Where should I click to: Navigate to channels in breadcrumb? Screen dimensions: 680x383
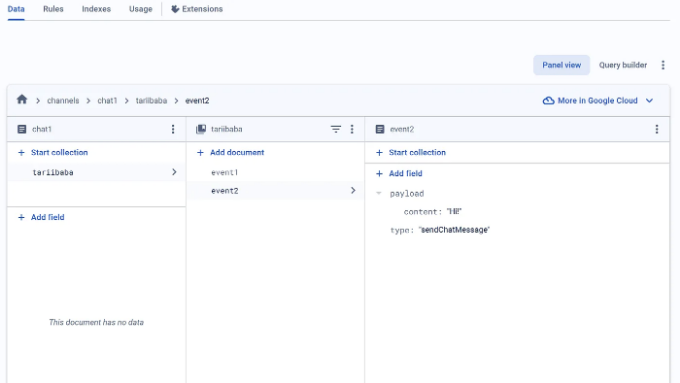(63, 101)
